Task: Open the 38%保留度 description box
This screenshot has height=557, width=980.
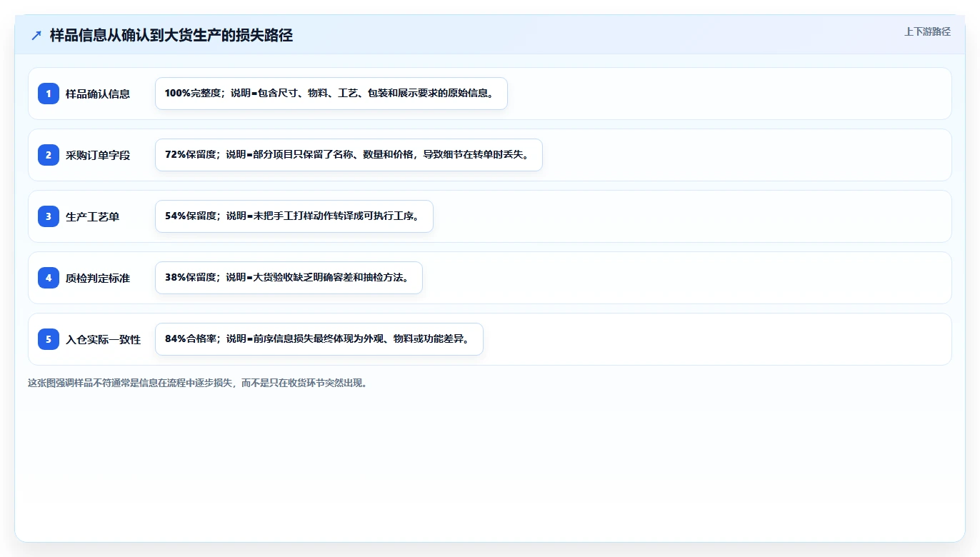Action: point(289,278)
